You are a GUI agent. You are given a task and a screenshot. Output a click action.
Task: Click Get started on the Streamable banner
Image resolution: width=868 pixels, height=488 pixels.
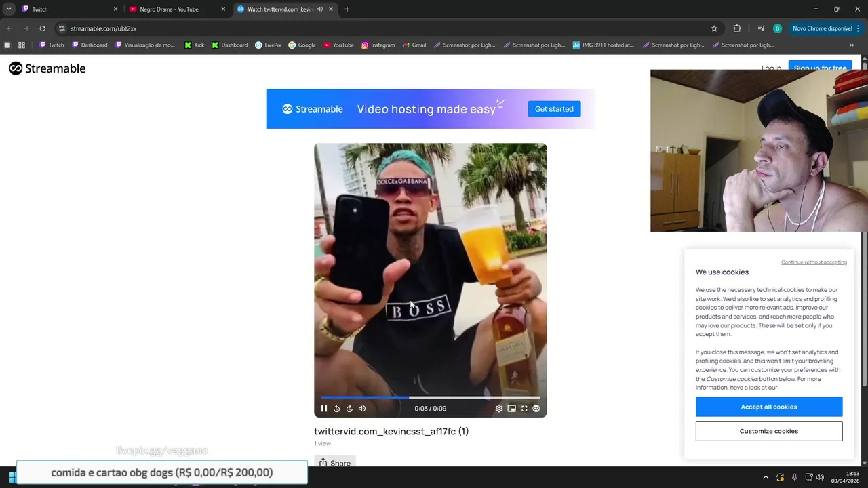point(554,109)
